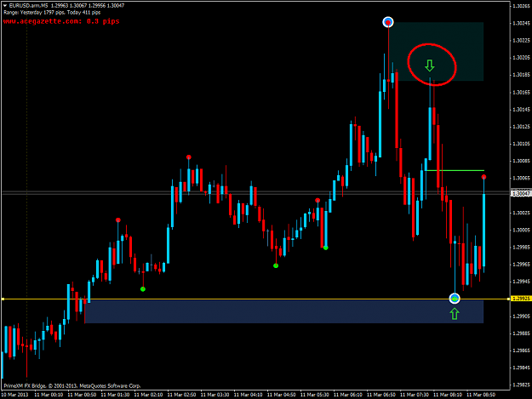Click the 11 Mar 08:50 time label
This screenshot has width=532, height=399.
click(x=481, y=395)
